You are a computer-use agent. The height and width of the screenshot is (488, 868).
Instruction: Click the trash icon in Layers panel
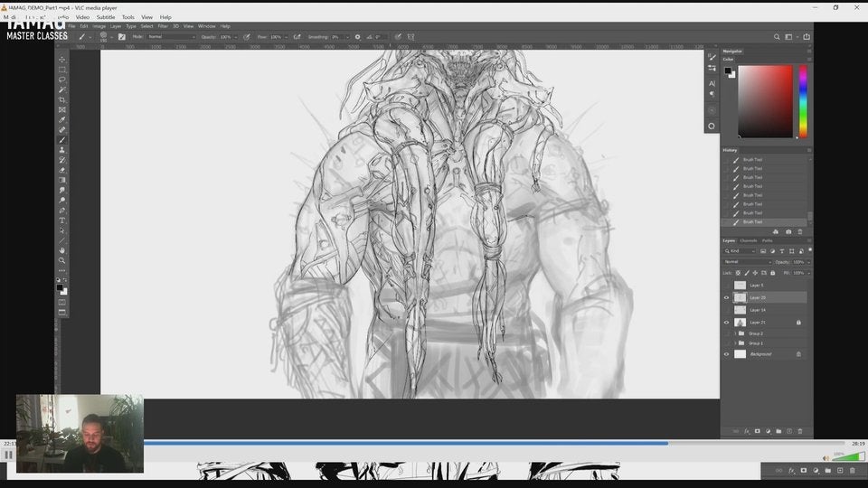(800, 431)
